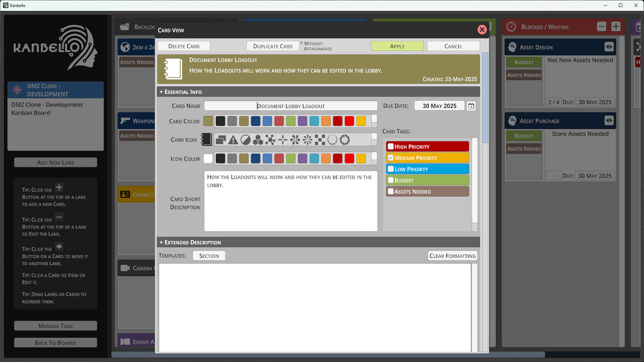Click the globe icon on the 2KM lane
This screenshot has width=644, height=362.
pos(125,47)
